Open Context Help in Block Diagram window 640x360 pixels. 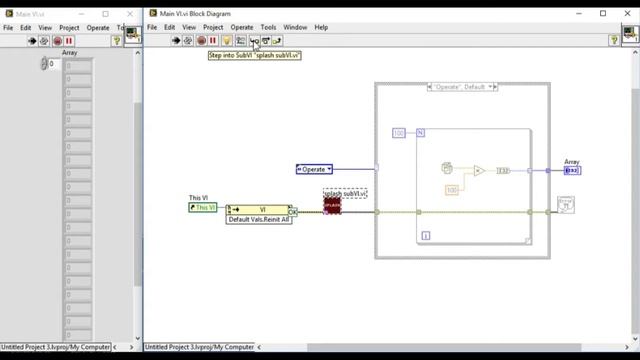tap(613, 40)
